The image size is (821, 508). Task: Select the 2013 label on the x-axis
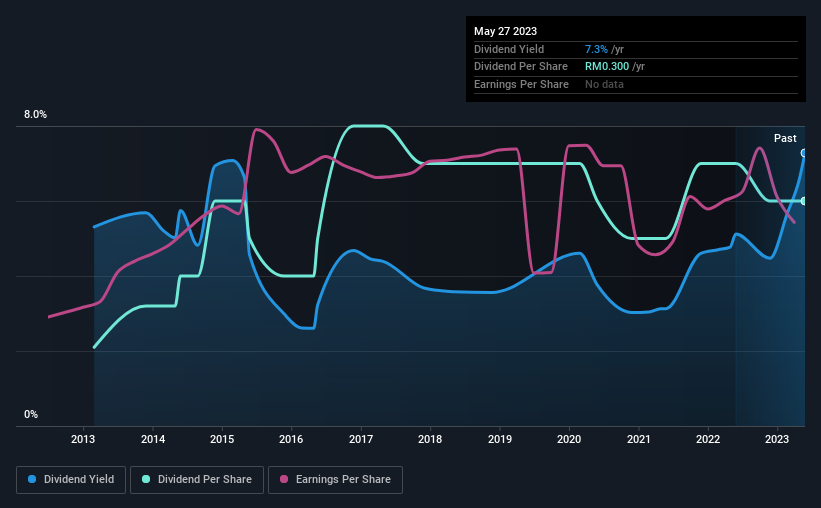(x=83, y=439)
